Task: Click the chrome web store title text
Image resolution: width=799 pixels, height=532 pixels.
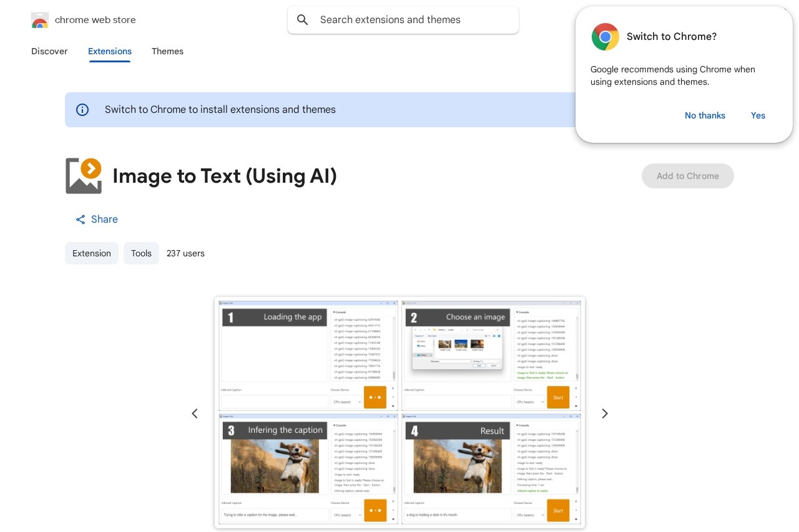Action: [95, 20]
